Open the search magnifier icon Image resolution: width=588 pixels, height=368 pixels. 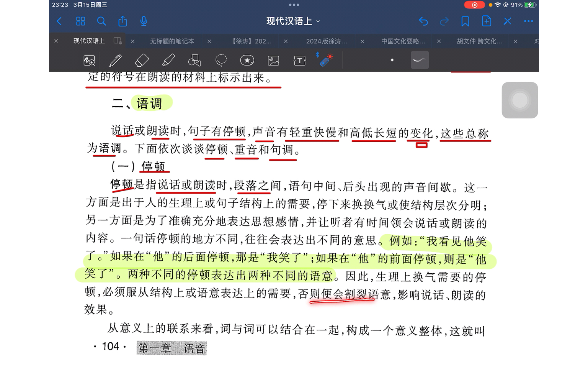pyautogui.click(x=101, y=21)
